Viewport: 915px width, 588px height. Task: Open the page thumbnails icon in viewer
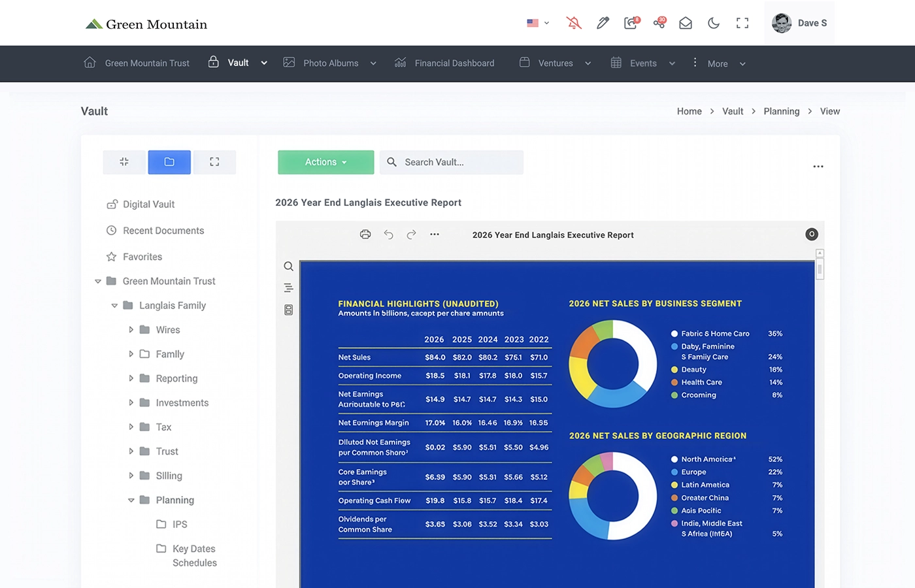pos(288,310)
